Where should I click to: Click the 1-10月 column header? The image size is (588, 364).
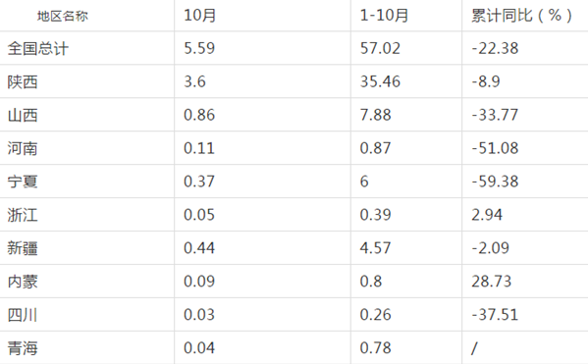pyautogui.click(x=384, y=16)
